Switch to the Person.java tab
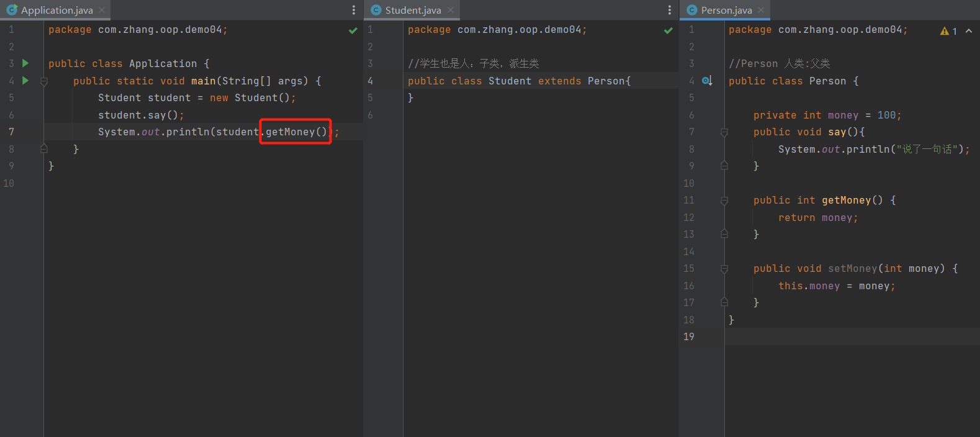The height and width of the screenshot is (437, 980). coord(726,10)
